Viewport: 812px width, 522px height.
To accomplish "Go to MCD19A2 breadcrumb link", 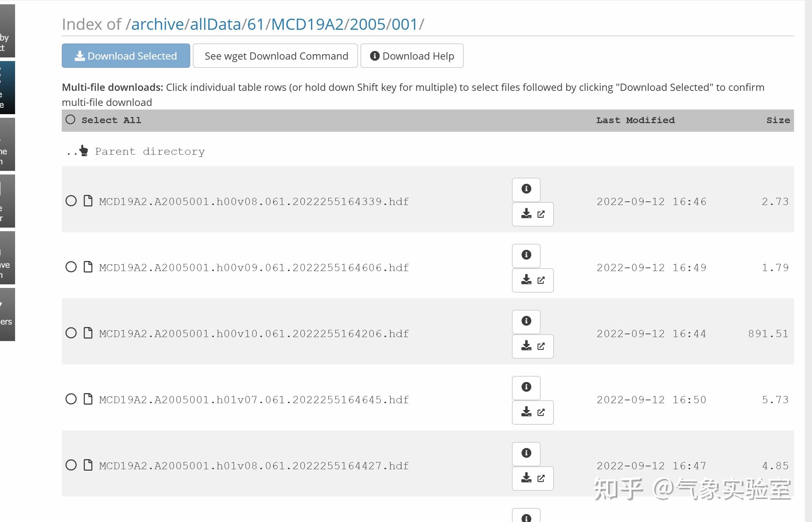I will 307,24.
